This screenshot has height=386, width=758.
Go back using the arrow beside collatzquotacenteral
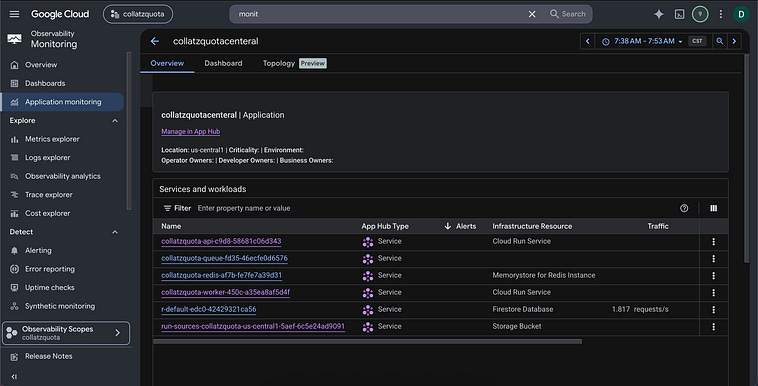155,41
